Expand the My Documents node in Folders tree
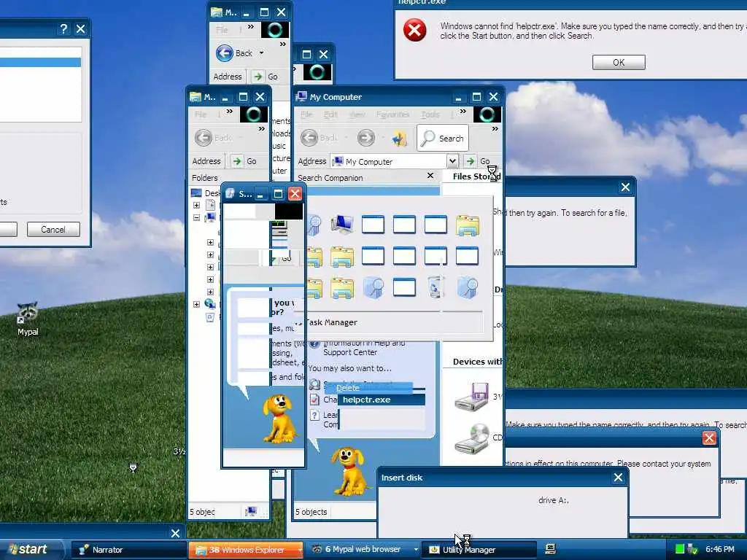747x560 pixels. 196,205
